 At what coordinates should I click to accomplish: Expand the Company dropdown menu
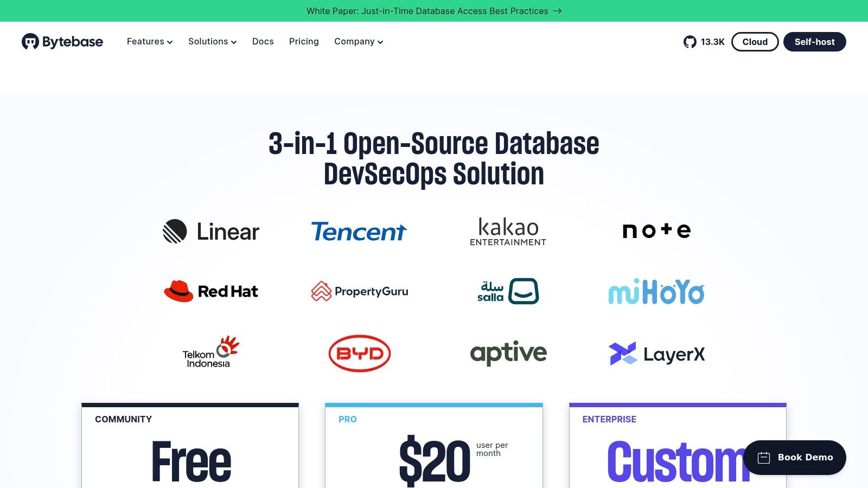tap(358, 42)
